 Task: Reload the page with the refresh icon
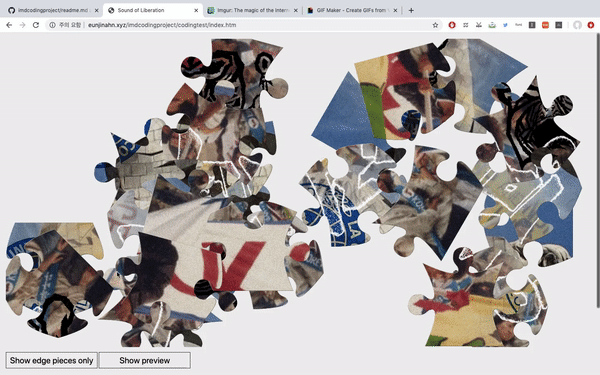36,25
